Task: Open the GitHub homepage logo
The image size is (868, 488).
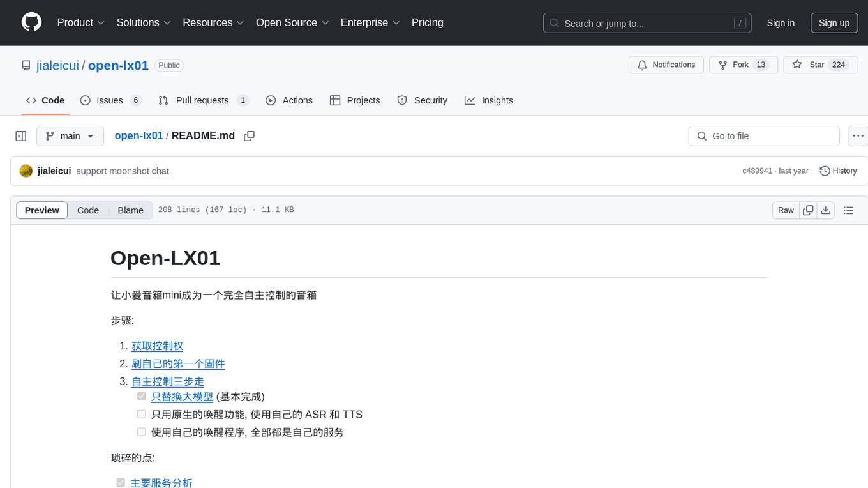Action: (32, 22)
